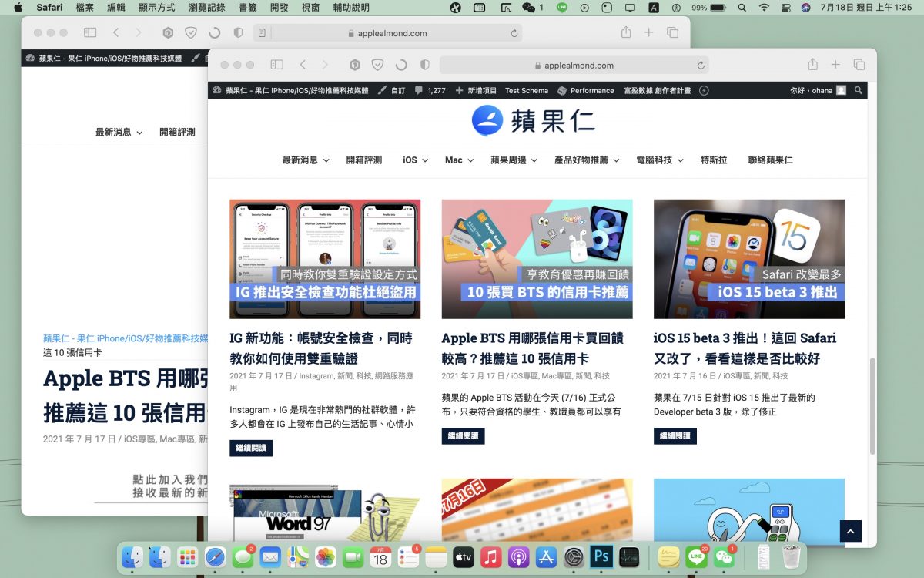Add new tab in front Safari window
This screenshot has width=924, height=578.
pos(835,65)
